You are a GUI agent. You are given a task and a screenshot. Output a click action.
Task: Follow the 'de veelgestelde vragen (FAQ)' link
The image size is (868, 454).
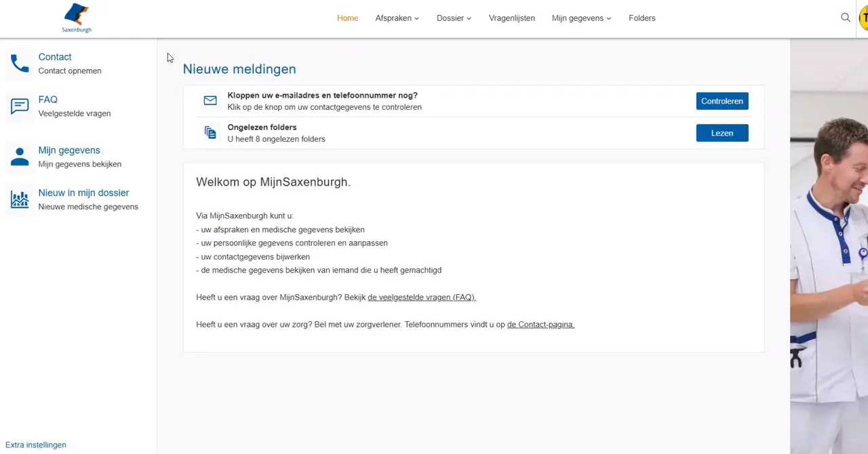pyautogui.click(x=422, y=297)
